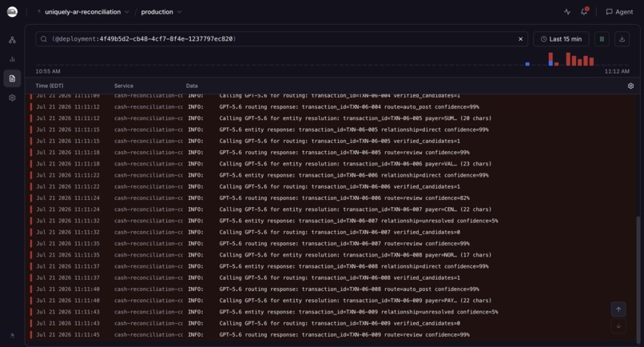Open the activity pulse icon in header

click(x=567, y=12)
